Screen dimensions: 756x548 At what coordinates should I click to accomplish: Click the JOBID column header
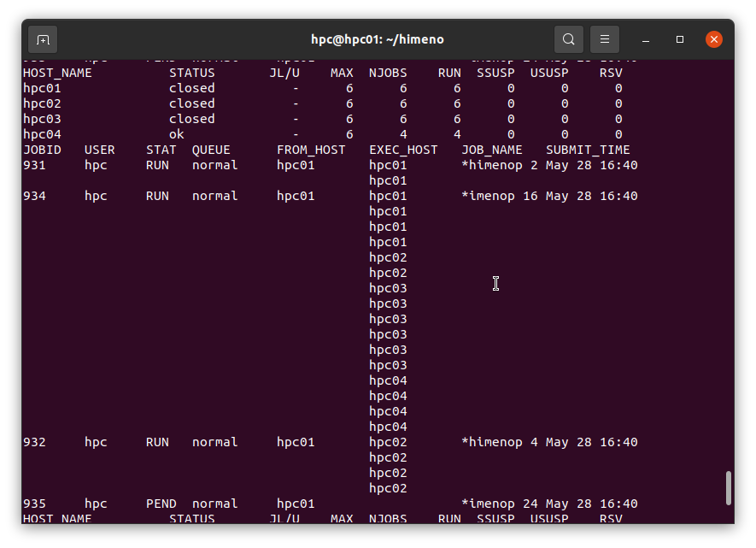coord(42,150)
